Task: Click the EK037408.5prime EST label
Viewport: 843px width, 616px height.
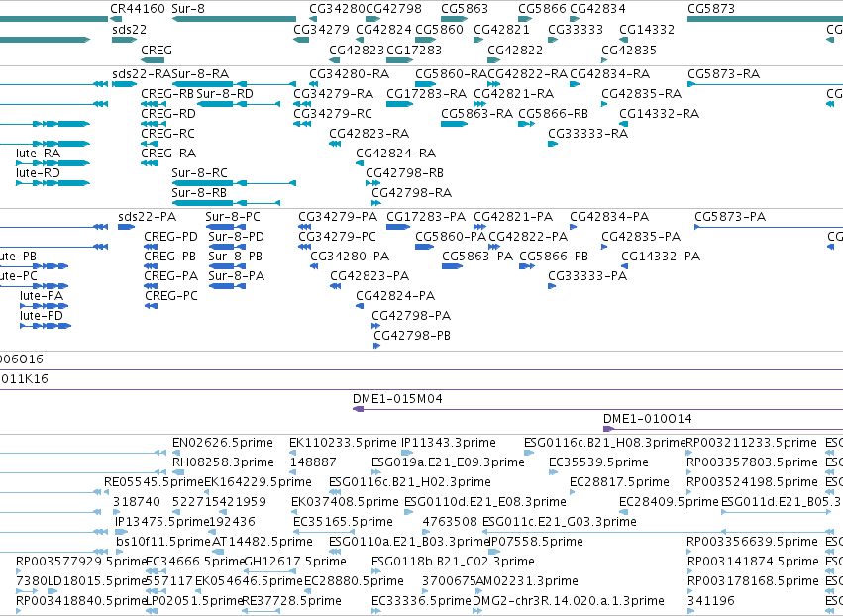Action: coord(345,502)
